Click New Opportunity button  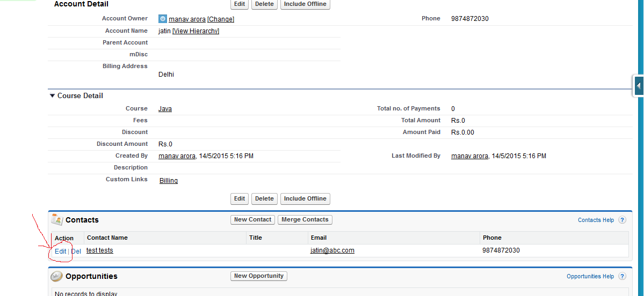(x=259, y=276)
